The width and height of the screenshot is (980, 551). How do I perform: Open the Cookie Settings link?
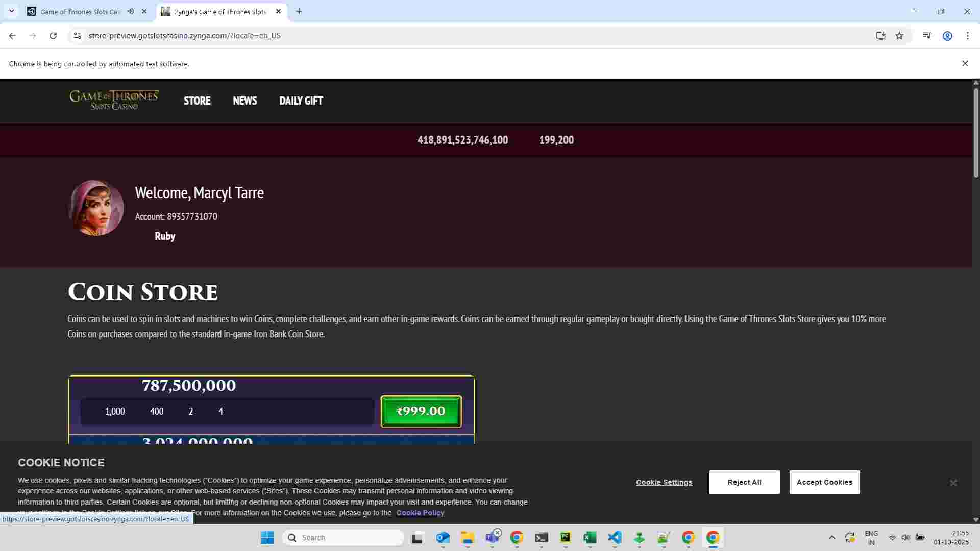pos(664,482)
